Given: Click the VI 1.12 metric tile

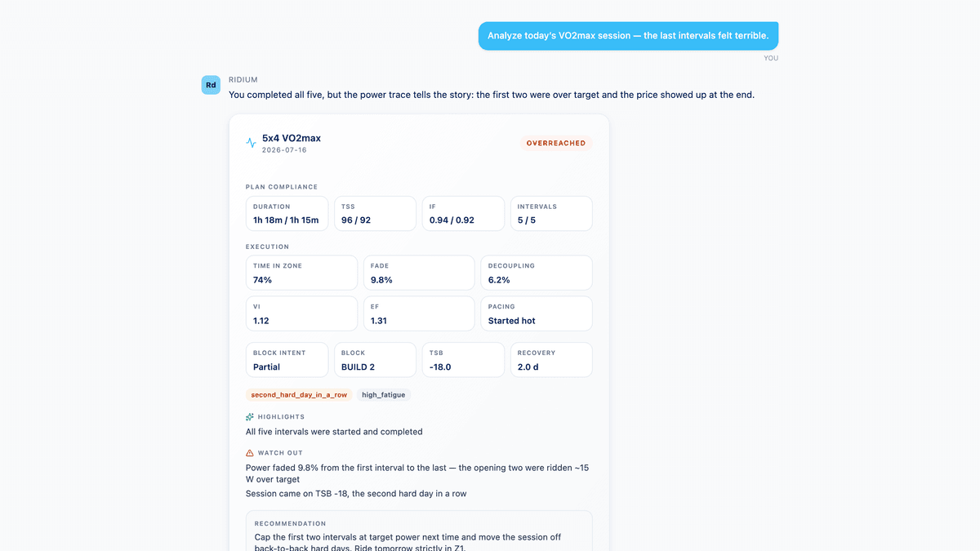Looking at the screenshot, I should 301,313.
